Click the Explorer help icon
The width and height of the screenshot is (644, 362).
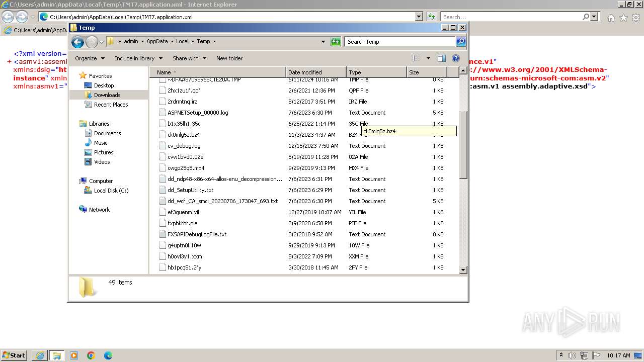456,58
